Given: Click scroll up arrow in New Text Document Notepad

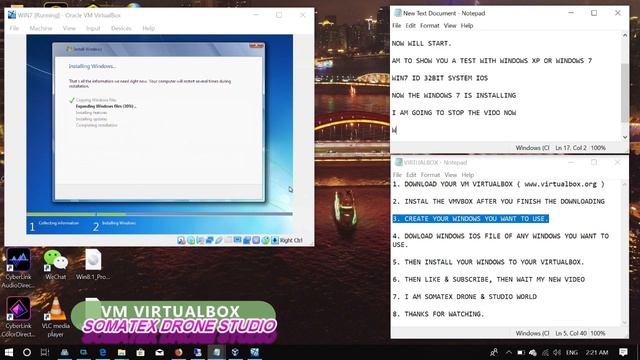Looking at the screenshot, I should [x=624, y=36].
